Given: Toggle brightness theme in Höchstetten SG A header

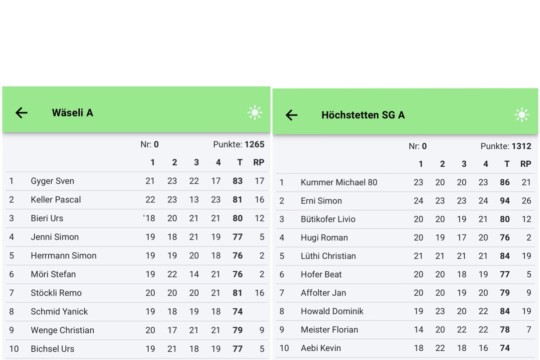Looking at the screenshot, I should (522, 115).
